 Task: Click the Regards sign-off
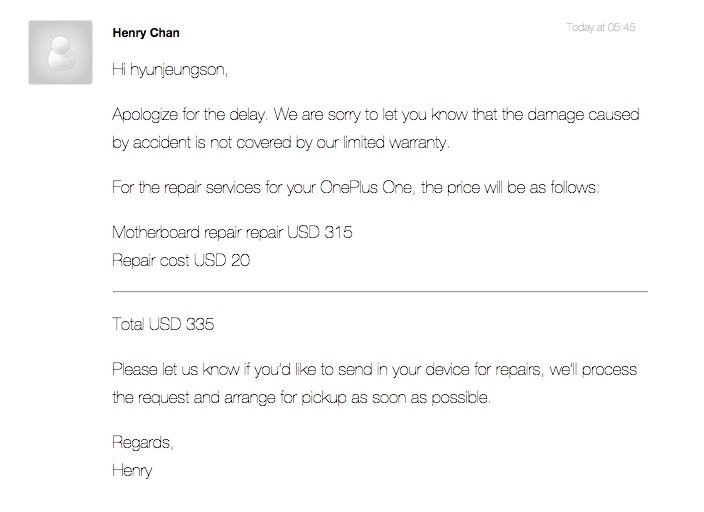pyautogui.click(x=143, y=443)
